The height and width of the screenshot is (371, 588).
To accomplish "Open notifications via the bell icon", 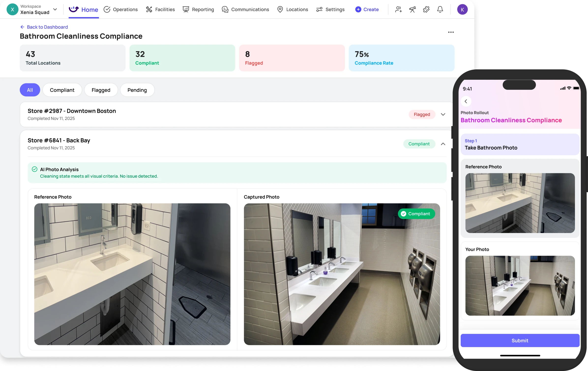I will click(x=440, y=9).
